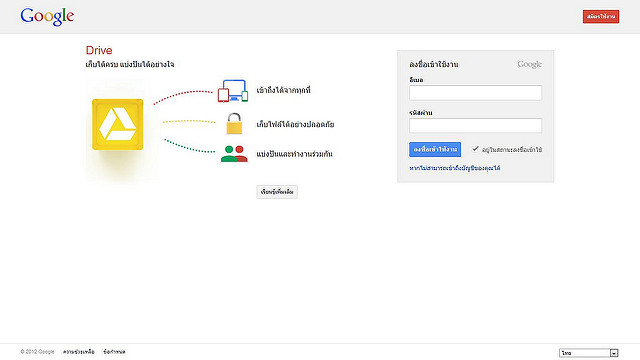Focus the email input field
Image resolution: width=640 pixels, height=360 pixels.
click(476, 93)
